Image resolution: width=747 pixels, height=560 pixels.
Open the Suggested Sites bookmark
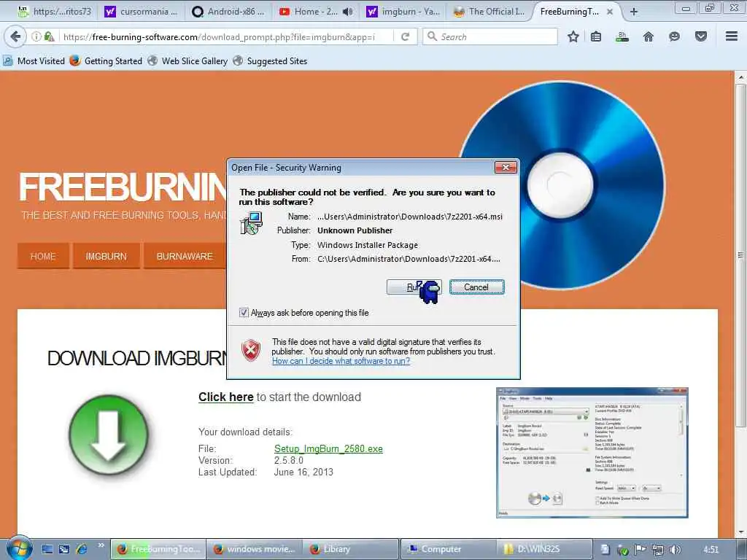(x=270, y=61)
